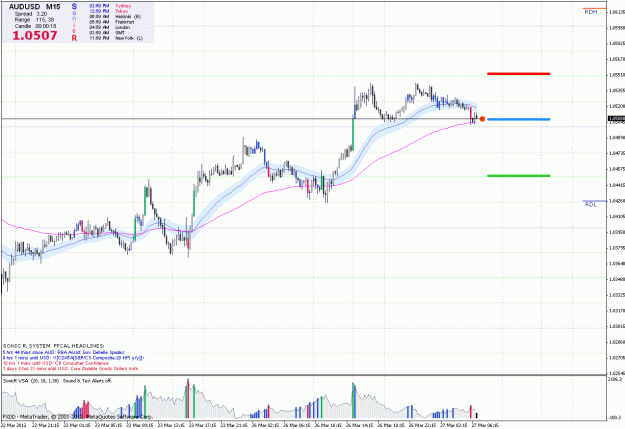Click the AUDUSD M15 symbol title
Screen dimensions: 625x429
point(35,7)
